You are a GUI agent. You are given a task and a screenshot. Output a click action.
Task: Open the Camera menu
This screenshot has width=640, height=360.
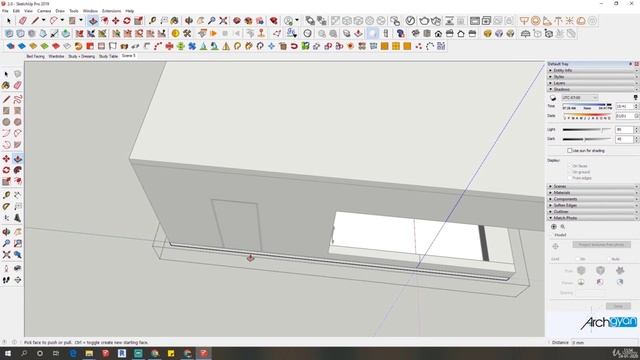44,11
